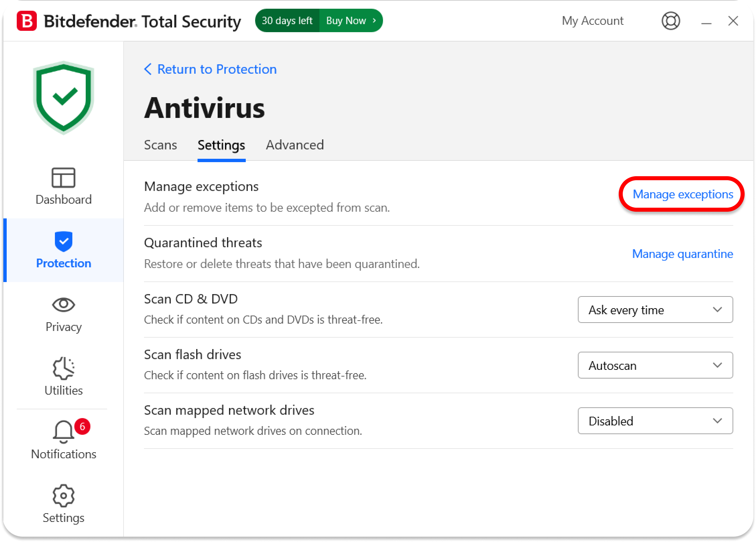Click the support lifebuoy icon
This screenshot has width=756, height=542.
671,21
